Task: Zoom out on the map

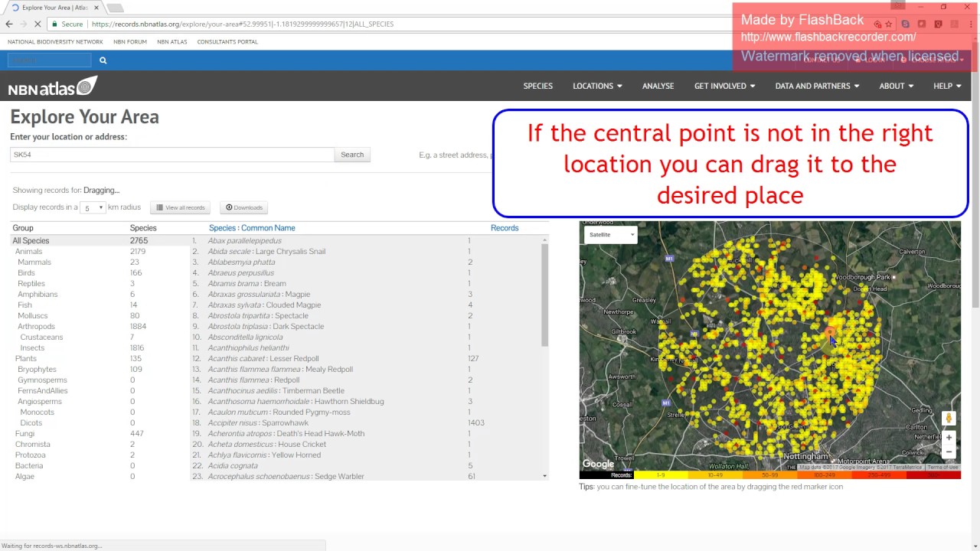Action: coord(949,452)
